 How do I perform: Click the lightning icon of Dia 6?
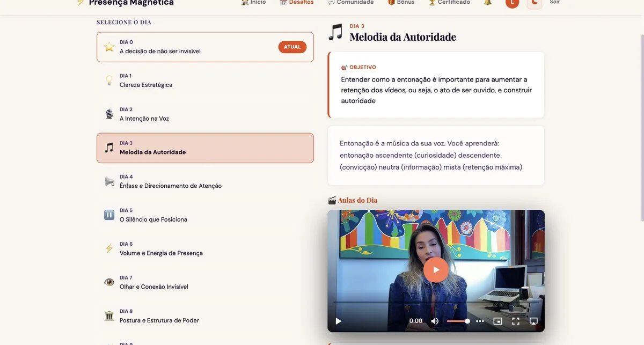[x=109, y=249]
